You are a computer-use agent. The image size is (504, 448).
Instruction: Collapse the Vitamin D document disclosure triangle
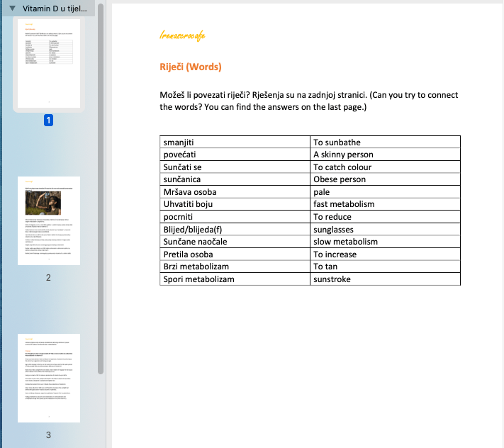click(12, 8)
